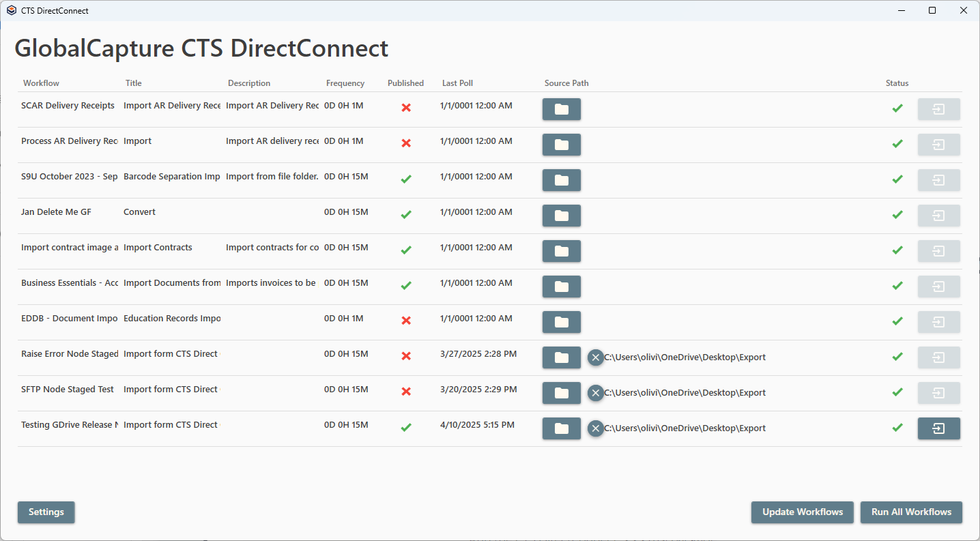Viewport: 980px width, 541px height.
Task: Click Update Workflows button
Action: pos(802,512)
